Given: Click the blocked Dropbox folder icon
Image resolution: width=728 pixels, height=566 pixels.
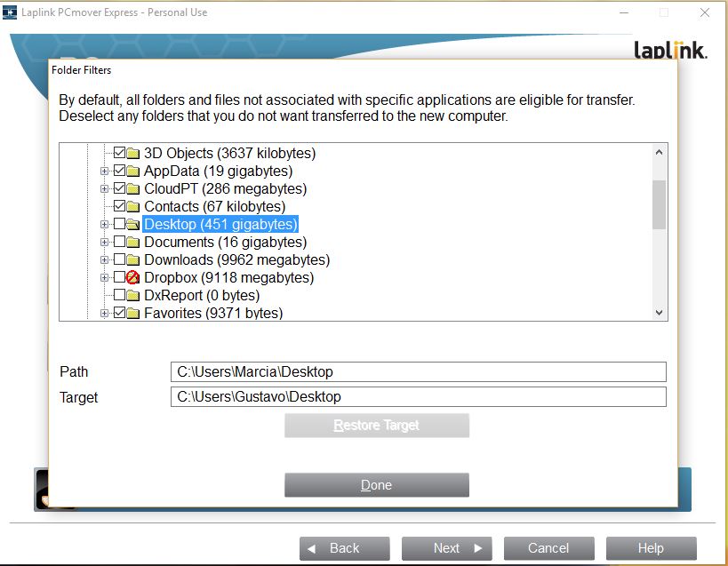Looking at the screenshot, I should click(132, 277).
